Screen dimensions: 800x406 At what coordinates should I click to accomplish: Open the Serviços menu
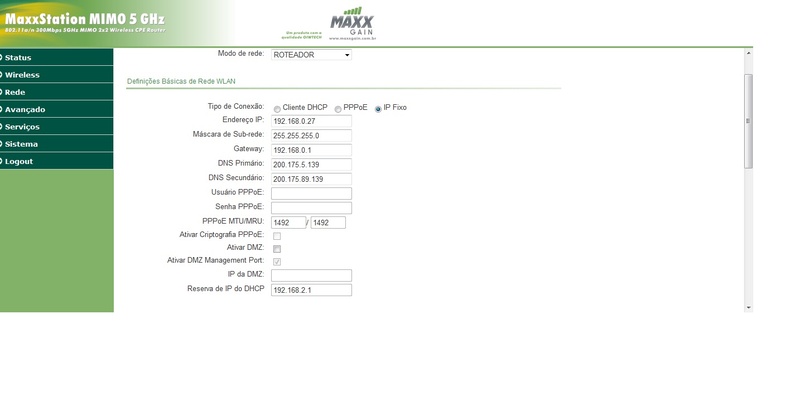click(x=56, y=126)
